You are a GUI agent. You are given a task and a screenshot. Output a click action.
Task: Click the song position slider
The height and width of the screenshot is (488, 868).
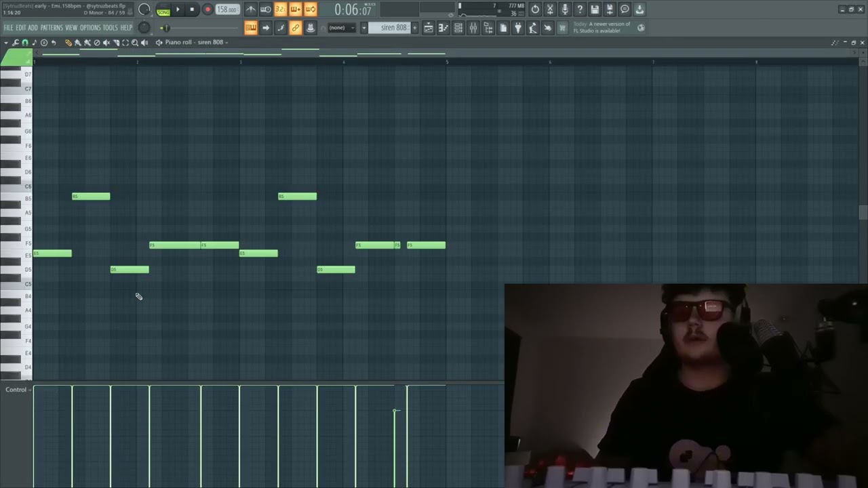click(x=199, y=28)
